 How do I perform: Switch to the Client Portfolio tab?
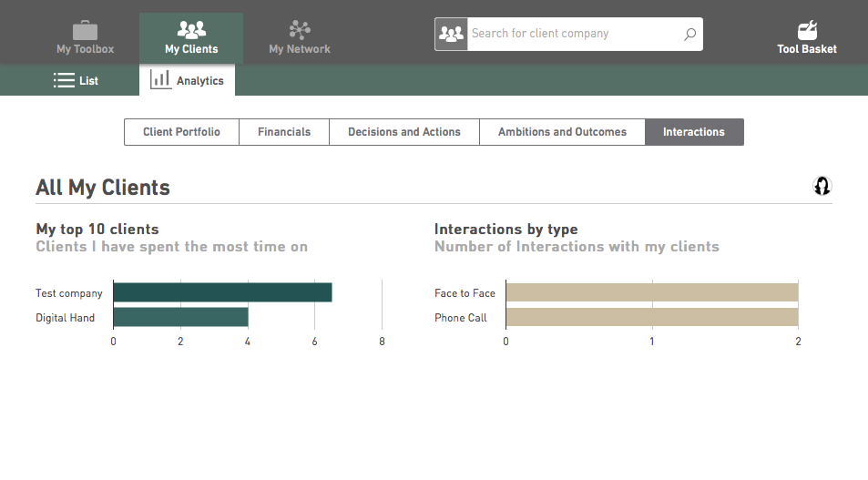[181, 132]
